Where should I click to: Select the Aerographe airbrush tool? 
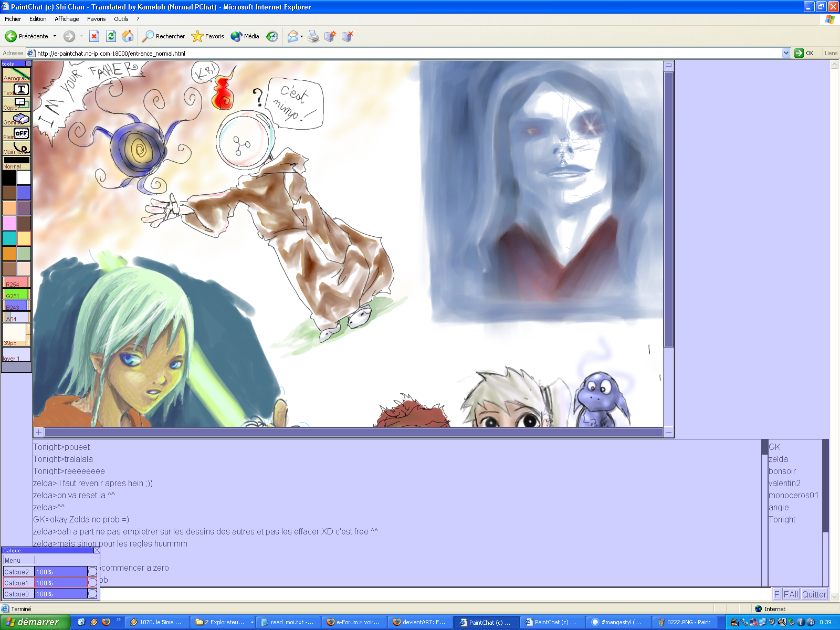tap(16, 75)
